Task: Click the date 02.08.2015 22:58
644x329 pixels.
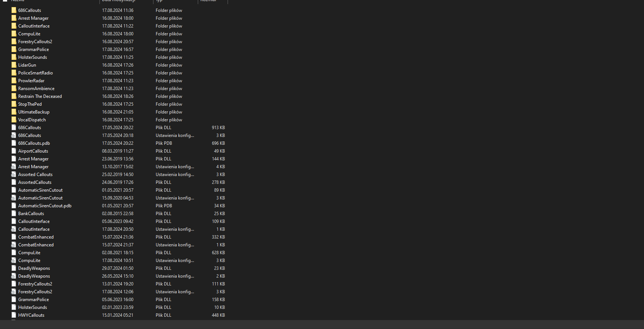Action: pyautogui.click(x=118, y=214)
